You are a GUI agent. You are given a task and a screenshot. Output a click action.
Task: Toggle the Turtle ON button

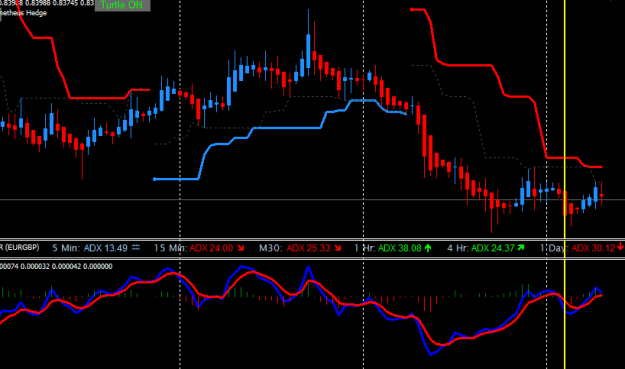(x=122, y=5)
